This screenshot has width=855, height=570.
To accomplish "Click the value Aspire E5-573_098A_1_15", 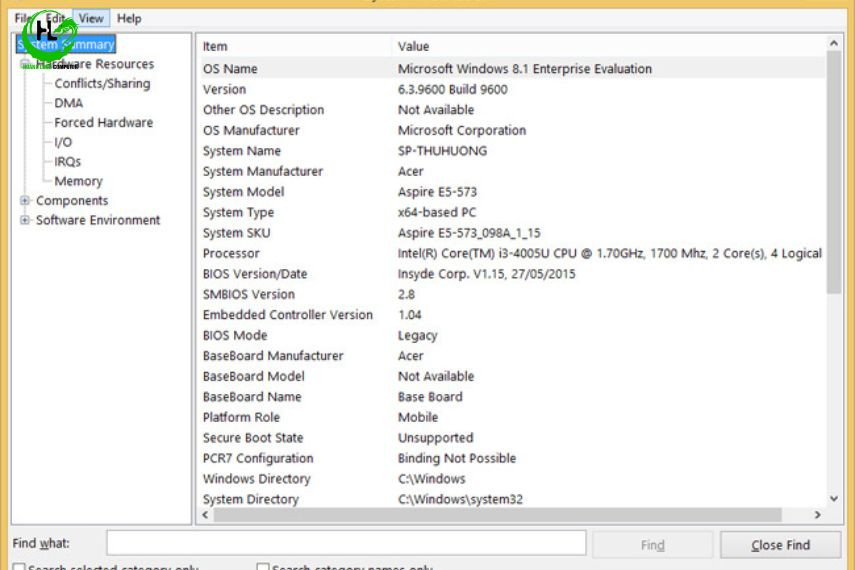I will 469,233.
